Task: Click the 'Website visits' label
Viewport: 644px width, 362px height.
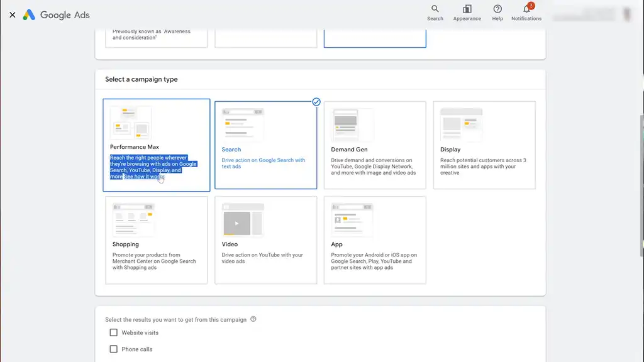Action: coord(140,333)
